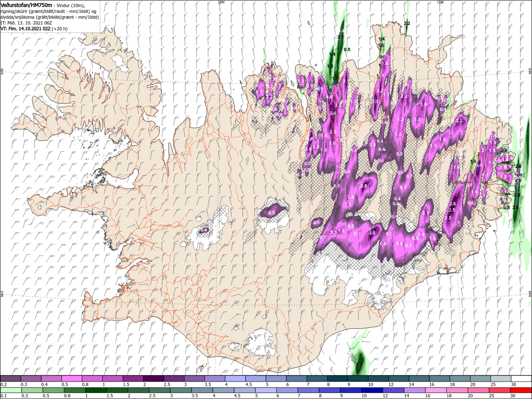Pick the darkest green 1 swatch in the lower legend
This screenshot has height=399, width=532.
click(x=96, y=390)
